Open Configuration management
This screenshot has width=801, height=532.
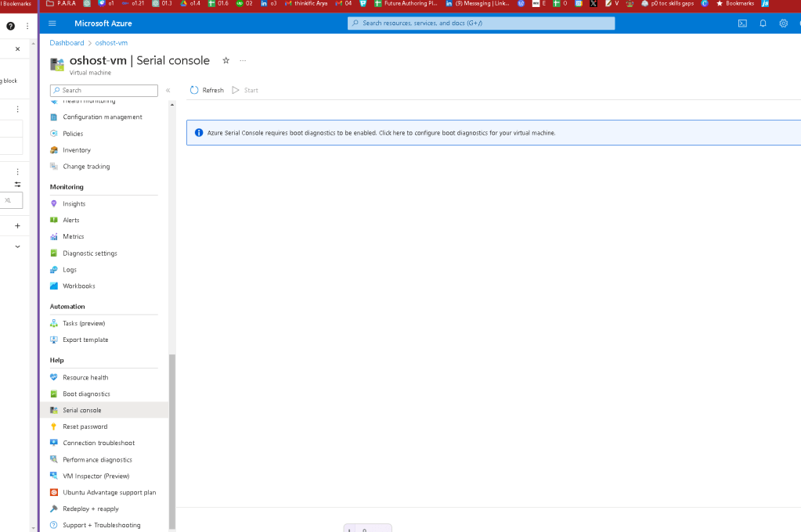click(x=102, y=117)
